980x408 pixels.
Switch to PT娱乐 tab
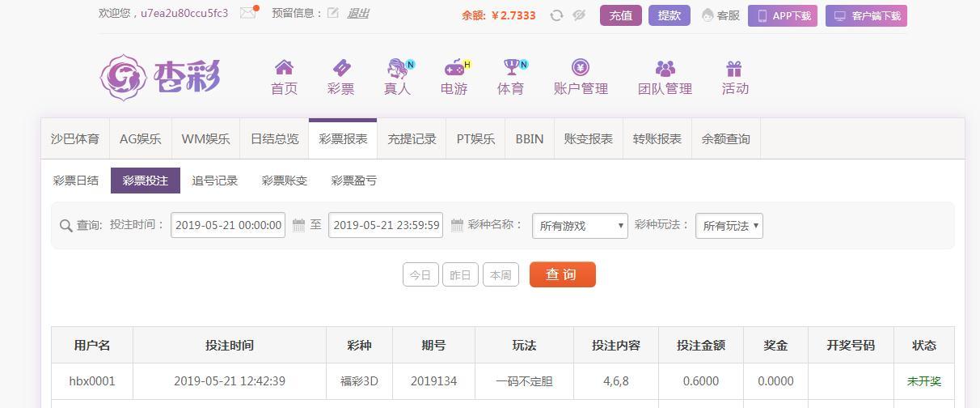(x=475, y=138)
